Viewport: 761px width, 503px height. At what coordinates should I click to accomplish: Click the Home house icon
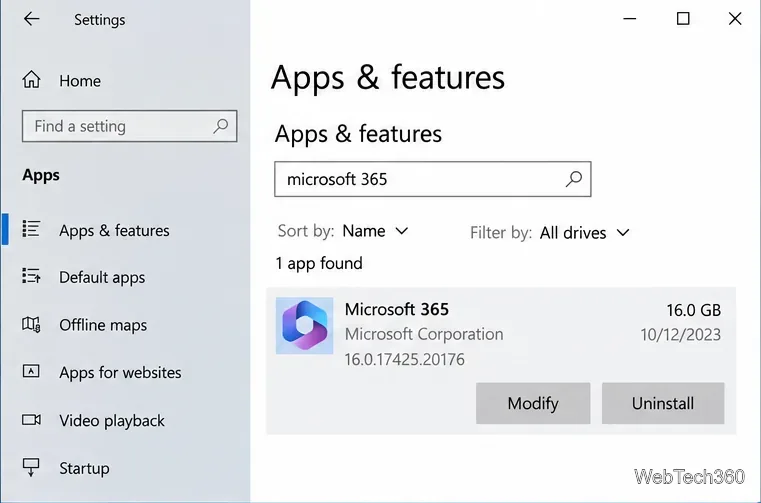31,80
